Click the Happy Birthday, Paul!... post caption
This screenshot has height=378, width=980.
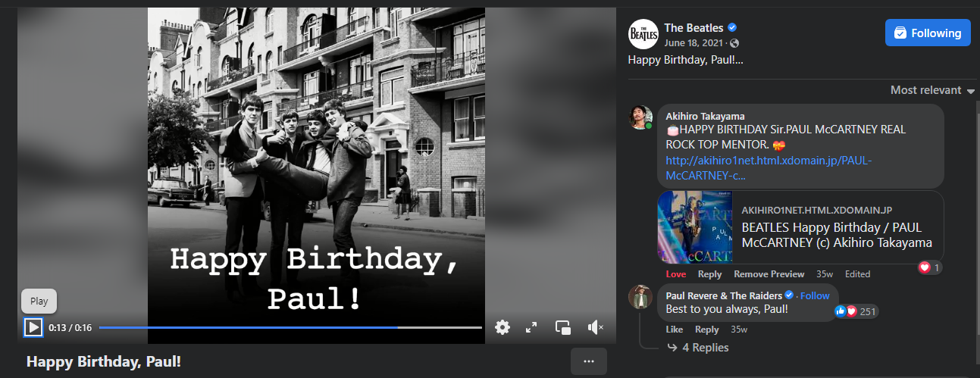click(686, 60)
